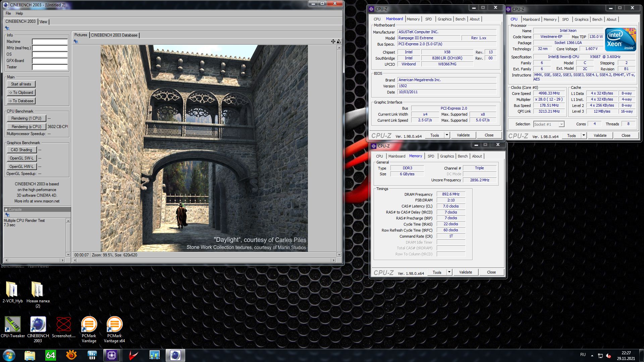Open the orange sun-shaped taskbar app
Image resolution: width=644 pixels, height=362 pixels.
coord(71,355)
